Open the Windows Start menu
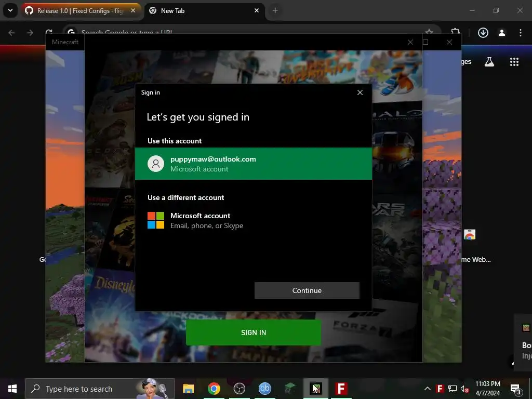Screen dimensions: 532x399 click(12, 389)
